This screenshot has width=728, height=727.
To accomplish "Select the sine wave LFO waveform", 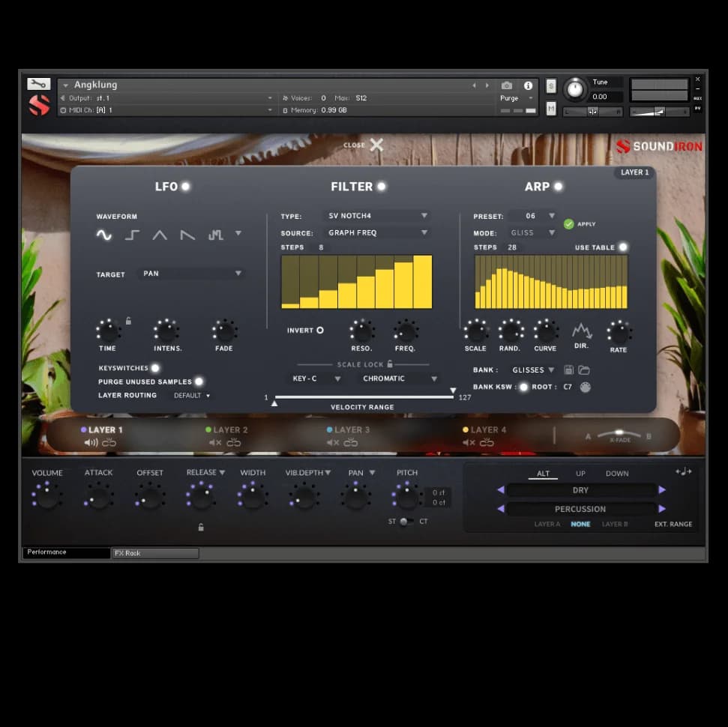I will (103, 235).
